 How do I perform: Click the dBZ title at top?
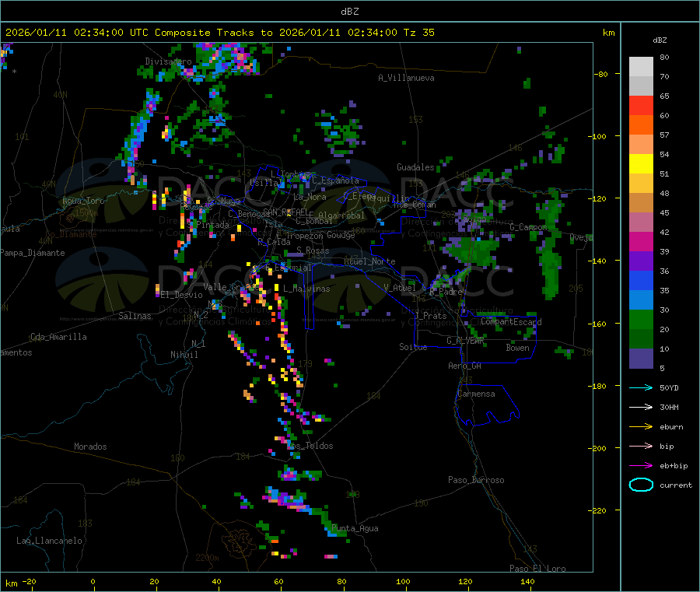coord(349,12)
